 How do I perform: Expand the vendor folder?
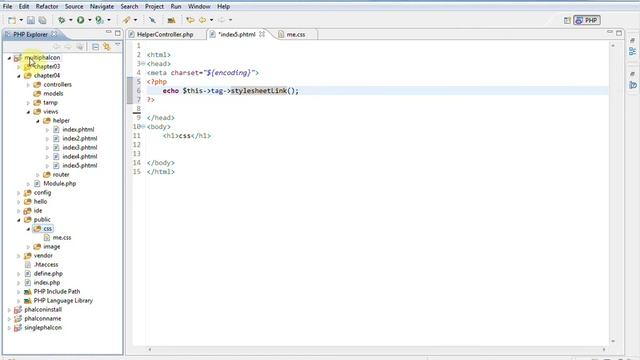pyautogui.click(x=19, y=256)
